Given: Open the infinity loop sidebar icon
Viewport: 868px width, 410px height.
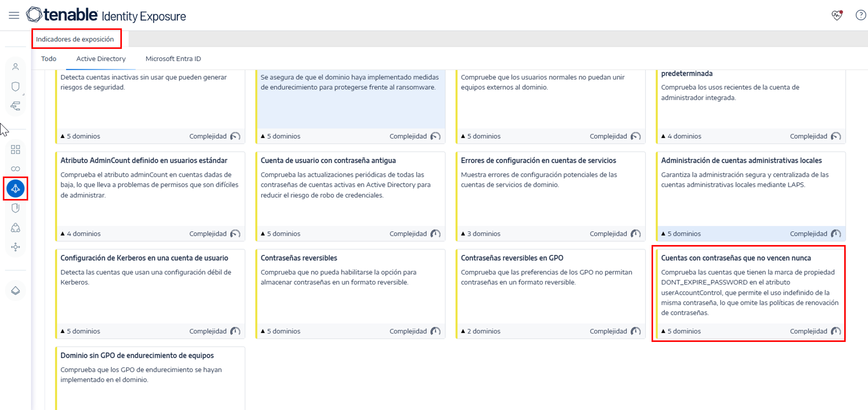Looking at the screenshot, I should point(16,169).
